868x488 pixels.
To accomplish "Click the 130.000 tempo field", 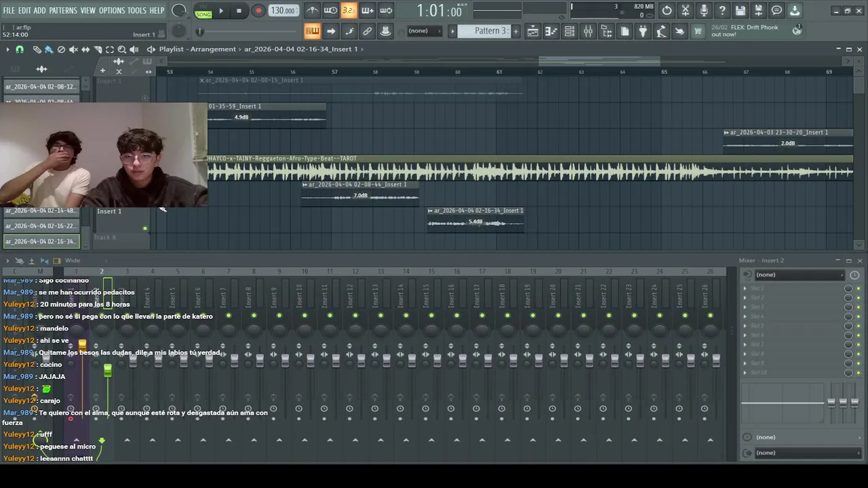I will point(283,10).
